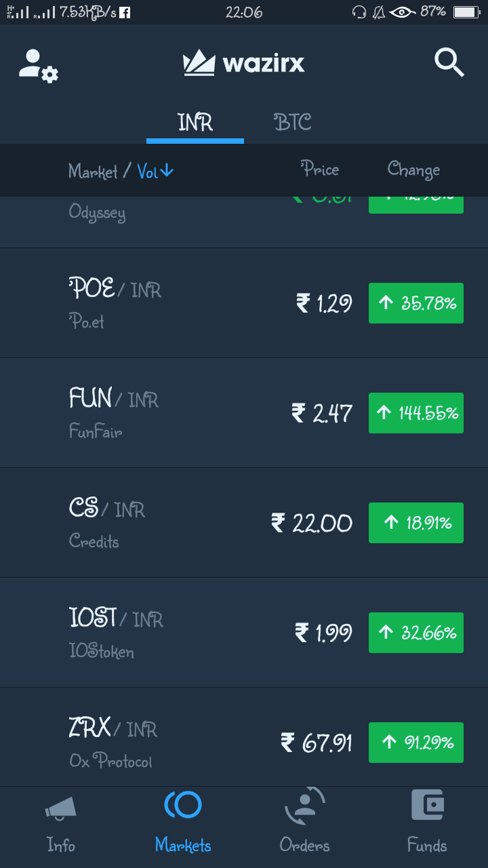Sort by Price column header
The width and height of the screenshot is (488, 868).
click(320, 170)
